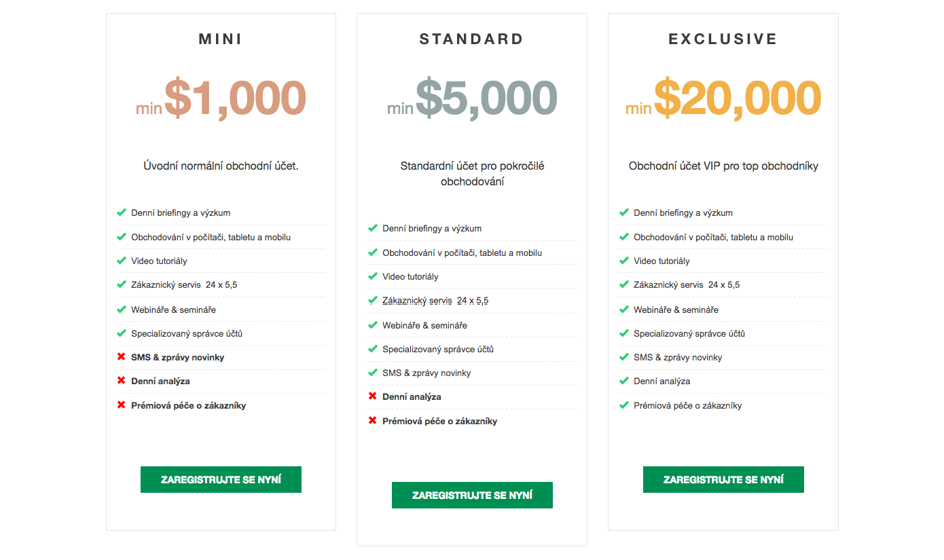The image size is (944, 560).
Task: Click ZAREGISTRUJTE SE NYNÍ under EXCLUSIVE plan
Action: pyautogui.click(x=723, y=479)
